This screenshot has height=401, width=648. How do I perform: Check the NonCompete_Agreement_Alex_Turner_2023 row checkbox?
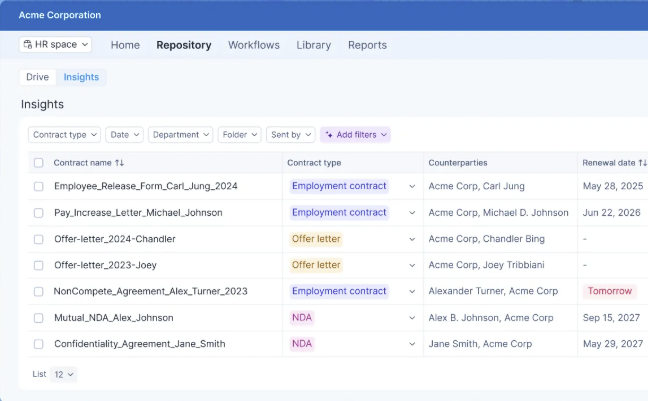38,292
